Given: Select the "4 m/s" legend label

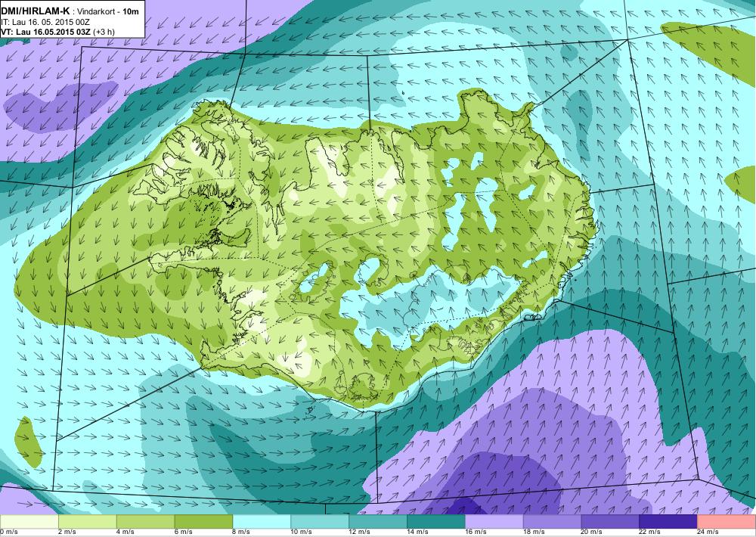Looking at the screenshot, I should coord(125,532).
